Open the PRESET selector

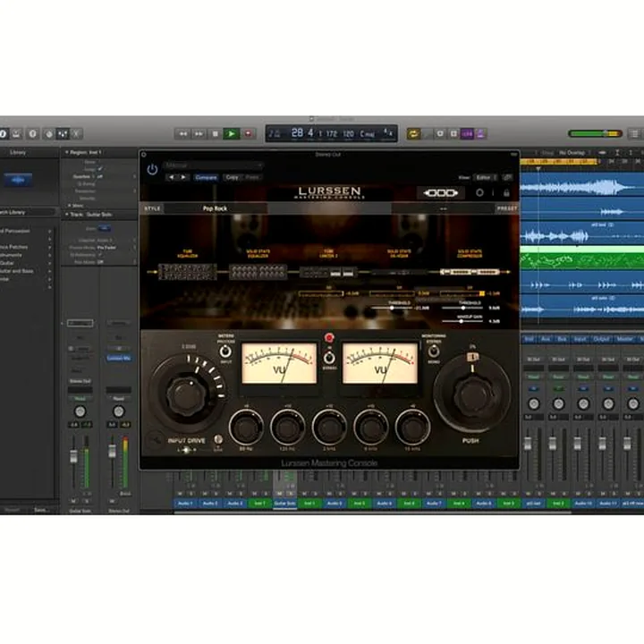[507, 208]
